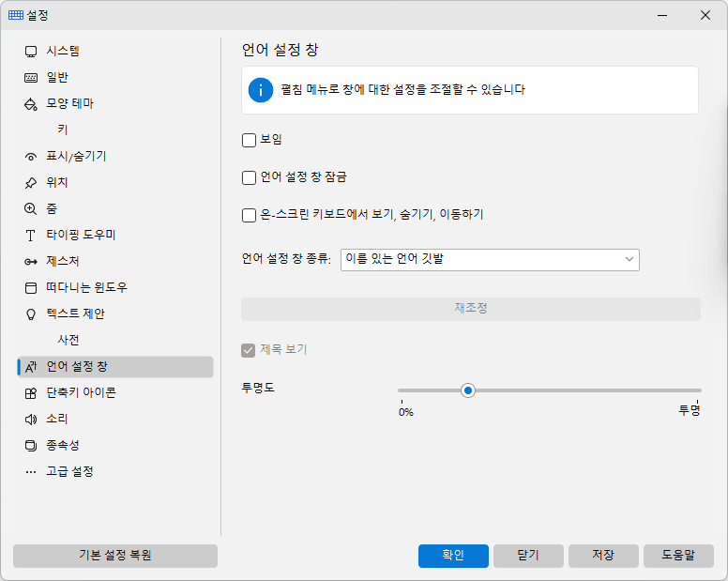728x581 pixels.
Task: Click the 일반 keyboard icon
Action: [31, 78]
